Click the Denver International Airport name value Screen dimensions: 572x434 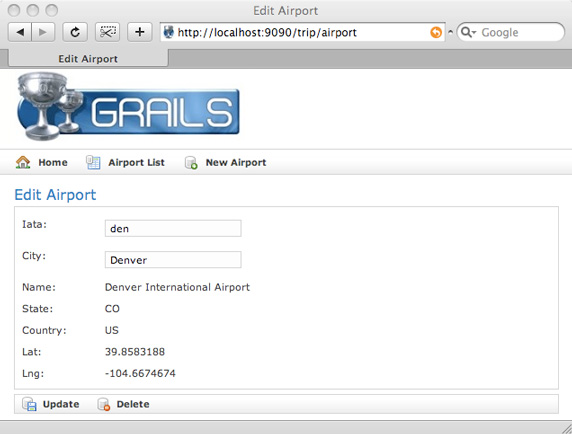point(177,287)
